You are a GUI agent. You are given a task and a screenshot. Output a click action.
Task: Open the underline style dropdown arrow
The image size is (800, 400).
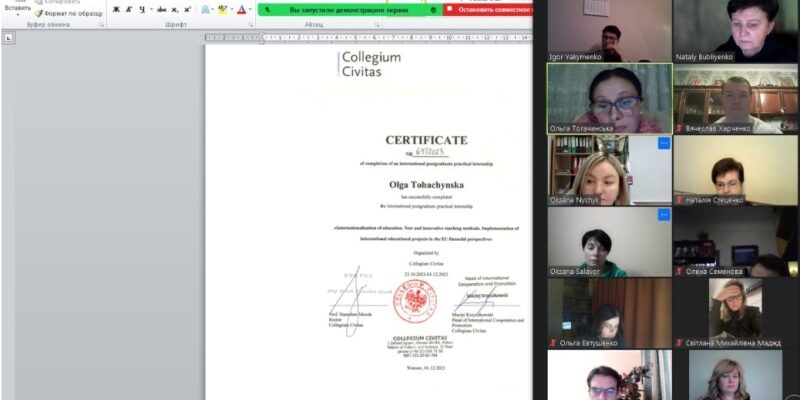(151, 9)
